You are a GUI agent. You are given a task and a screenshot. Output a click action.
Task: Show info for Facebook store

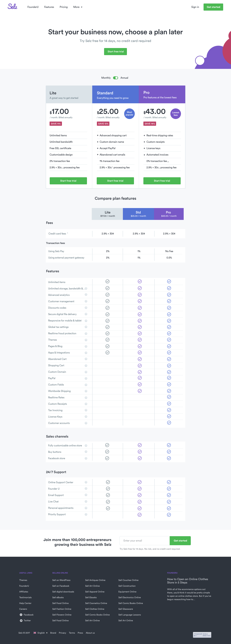pos(86,458)
